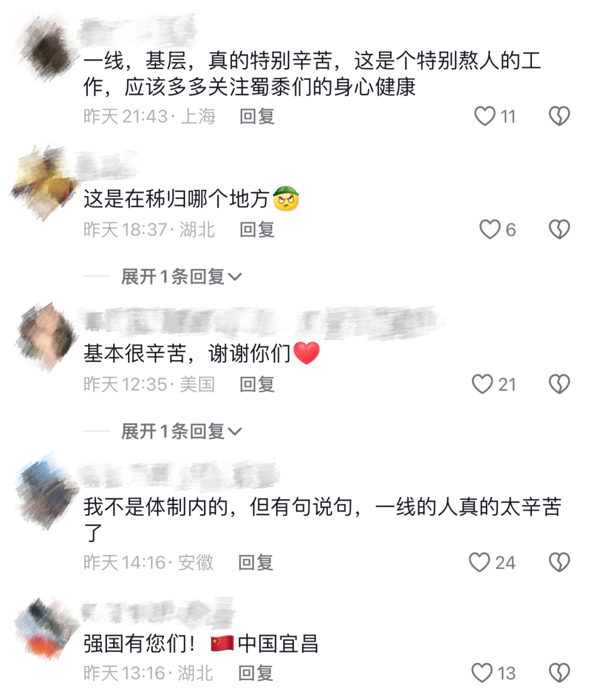This screenshot has height=700, width=594.
Task: Reply to the 中国宜昌 comment
Action: click(256, 673)
